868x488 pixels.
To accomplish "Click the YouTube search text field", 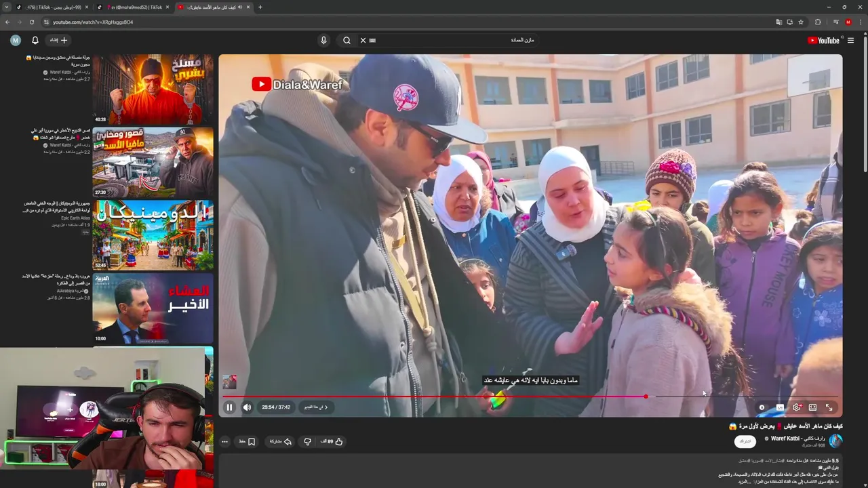I will [x=454, y=40].
